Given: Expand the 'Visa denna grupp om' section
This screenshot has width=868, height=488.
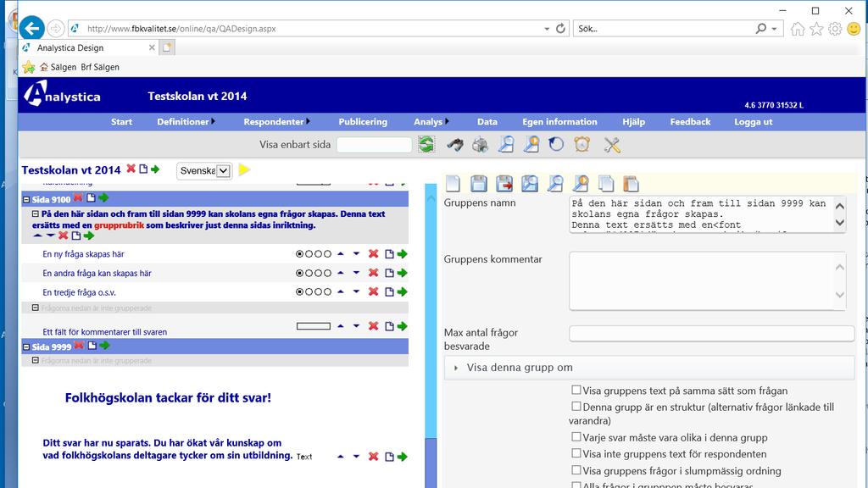Looking at the screenshot, I should [x=649, y=368].
